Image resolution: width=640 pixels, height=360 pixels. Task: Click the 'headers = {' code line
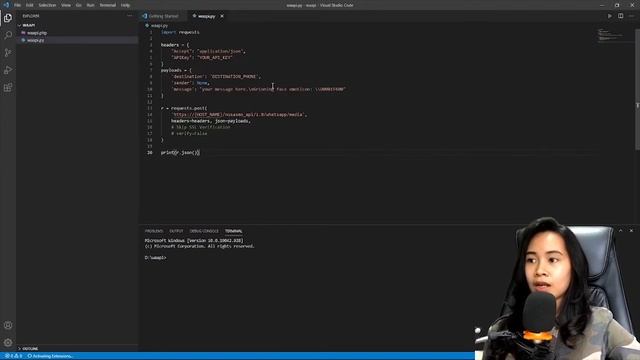pyautogui.click(x=175, y=45)
